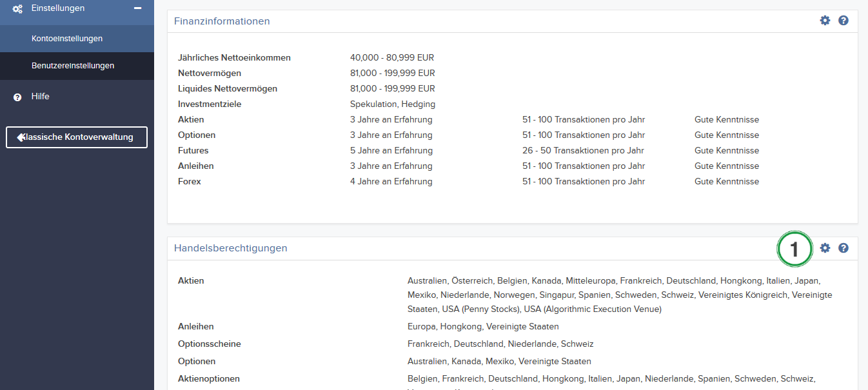Click the Einstellungen gears icon

coord(18,8)
